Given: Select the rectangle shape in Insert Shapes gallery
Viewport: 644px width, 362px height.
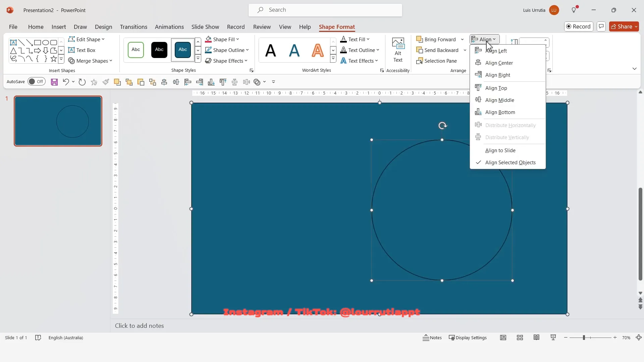Looking at the screenshot, I should pos(38,43).
